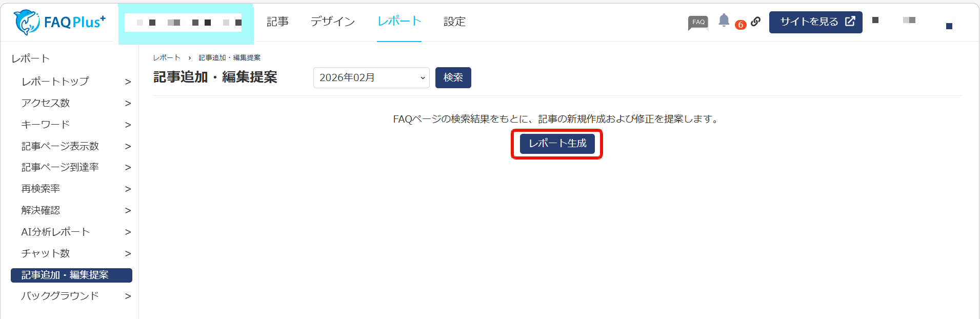Image resolution: width=980 pixels, height=319 pixels.
Task: Click the chain link icon
Action: [x=755, y=22]
